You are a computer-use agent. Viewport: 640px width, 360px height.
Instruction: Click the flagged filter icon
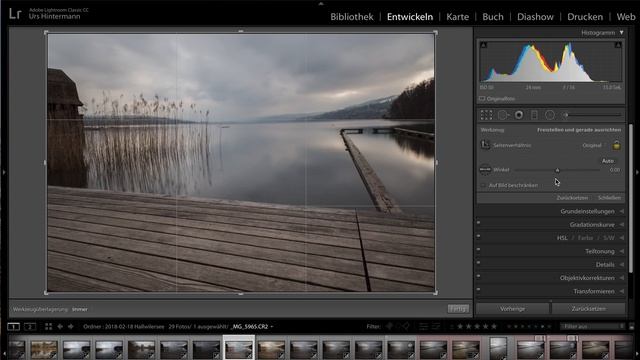coord(389,327)
